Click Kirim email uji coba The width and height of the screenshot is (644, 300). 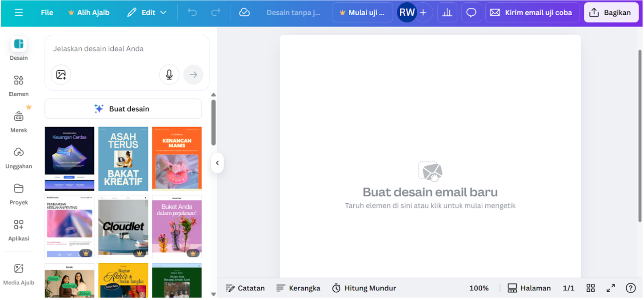pyautogui.click(x=532, y=12)
